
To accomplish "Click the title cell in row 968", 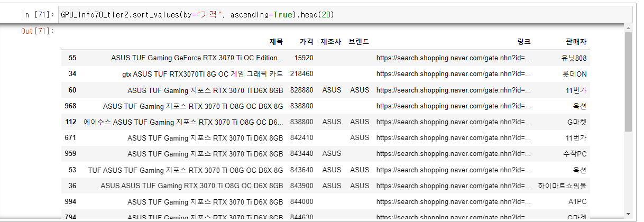I will coord(193,106).
